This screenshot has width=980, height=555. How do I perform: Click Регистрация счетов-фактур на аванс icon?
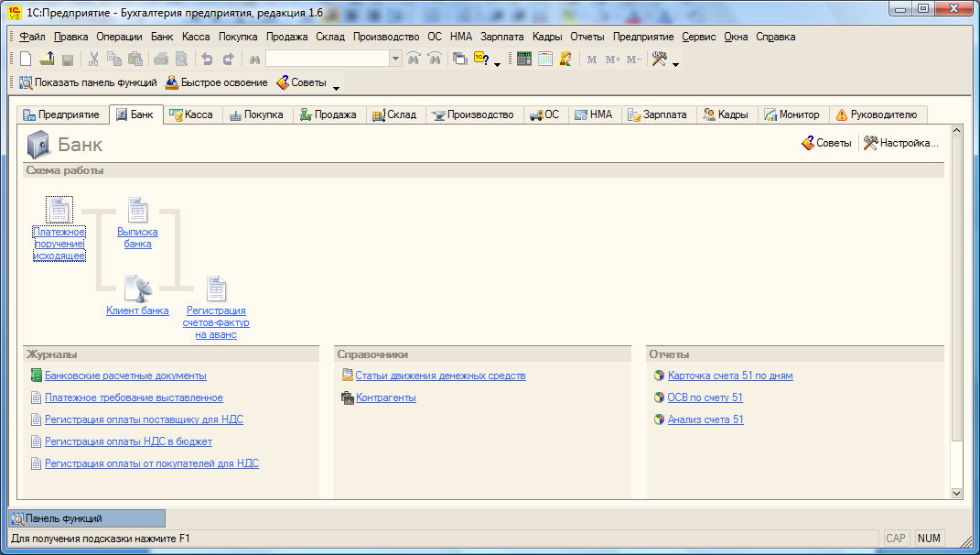(216, 288)
